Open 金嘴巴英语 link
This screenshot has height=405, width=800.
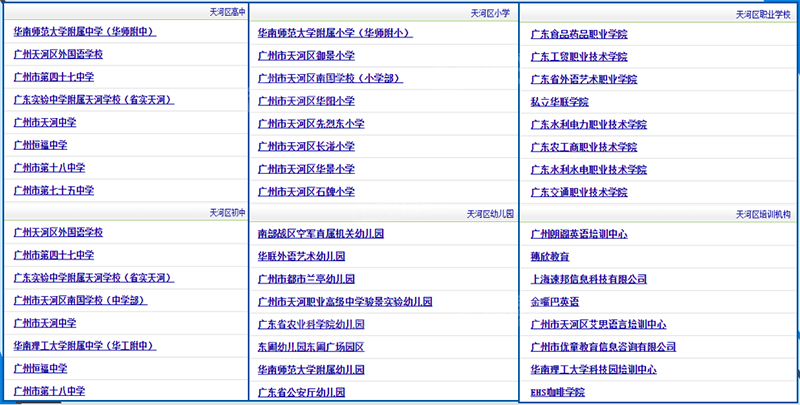tap(555, 302)
